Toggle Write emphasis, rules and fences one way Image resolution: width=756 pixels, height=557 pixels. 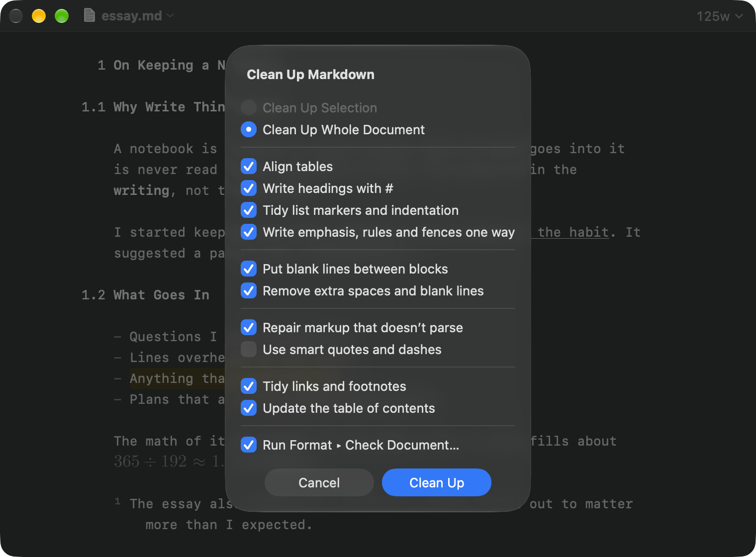249,232
